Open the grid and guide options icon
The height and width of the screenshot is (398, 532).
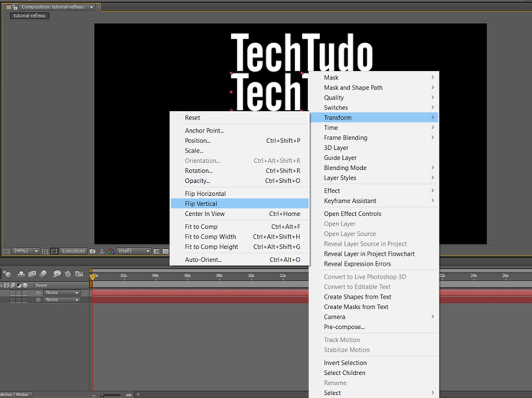coord(45,251)
